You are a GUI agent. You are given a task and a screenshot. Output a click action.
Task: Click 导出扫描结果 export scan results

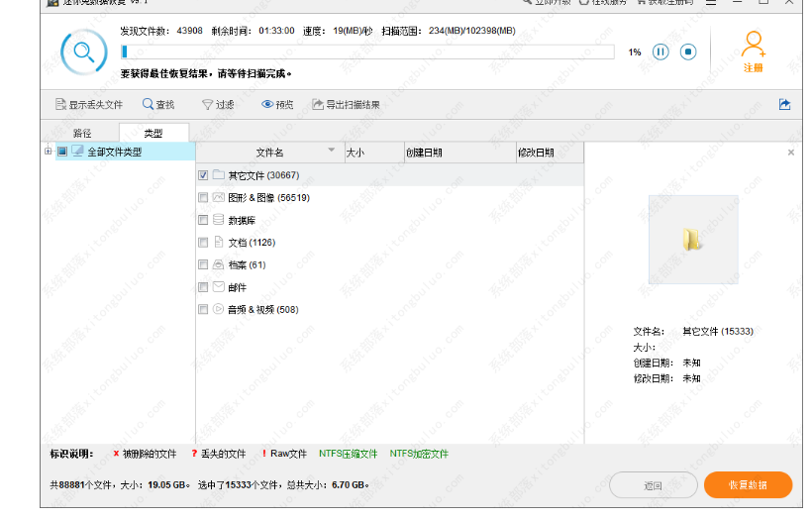[346, 104]
